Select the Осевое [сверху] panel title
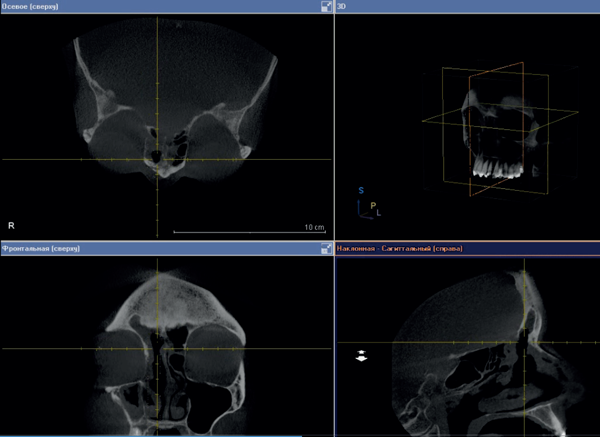 [x=32, y=6]
